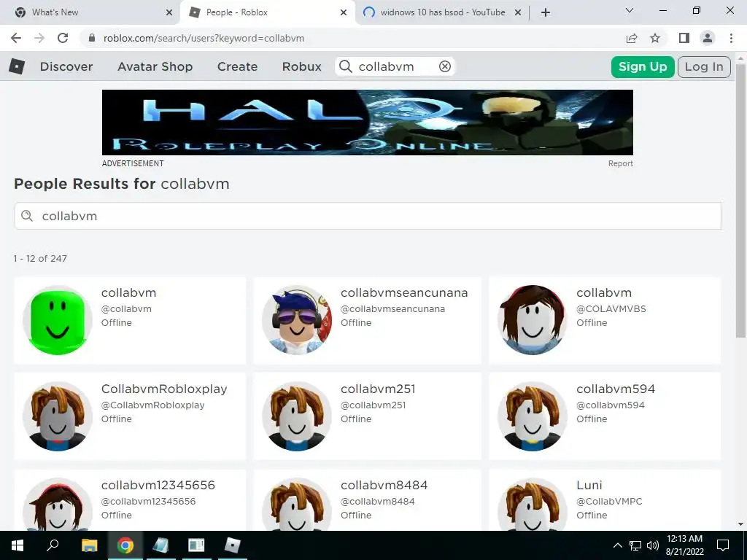Viewport: 747px width, 560px height.
Task: Clear the collabvm header search with X icon
Action: point(444,66)
